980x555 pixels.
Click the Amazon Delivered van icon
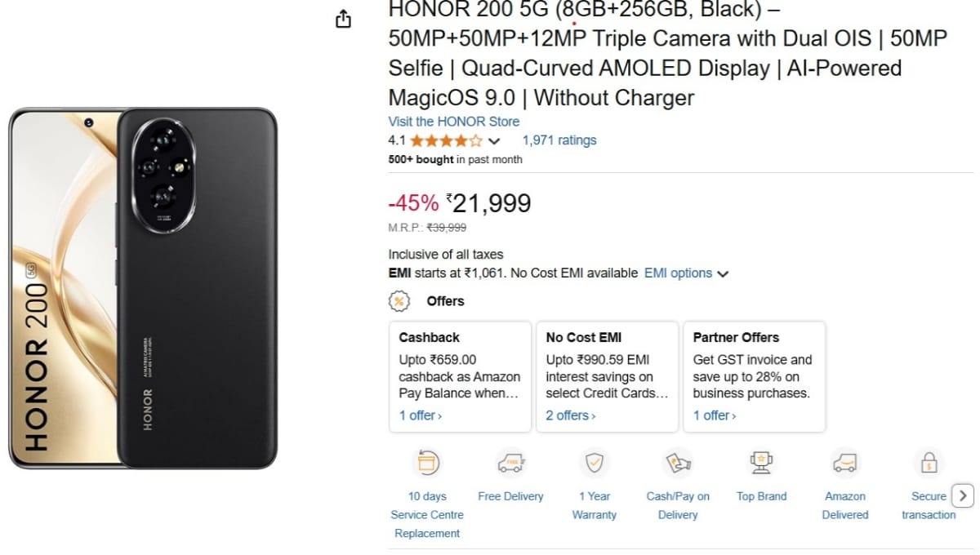click(844, 462)
